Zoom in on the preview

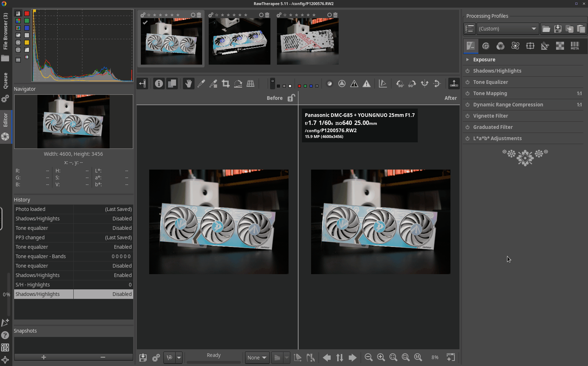pyautogui.click(x=381, y=357)
